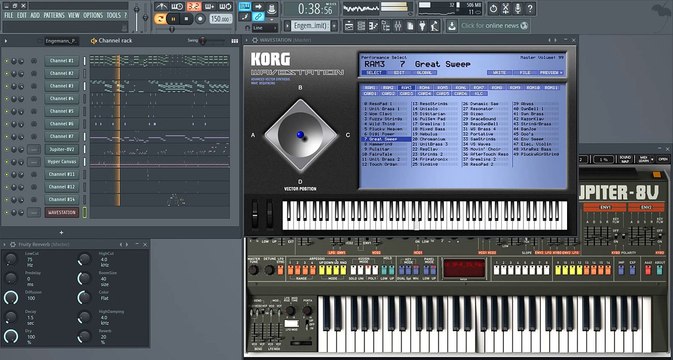The width and height of the screenshot is (673, 360).
Task: Click the Fruity Reverb gear icon
Action: coord(12,244)
